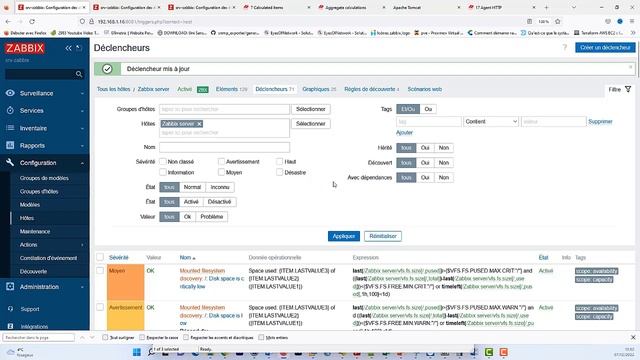Bookmark this page with star icon
Viewport: 640px width, 360px height.
pyautogui.click(x=558, y=22)
